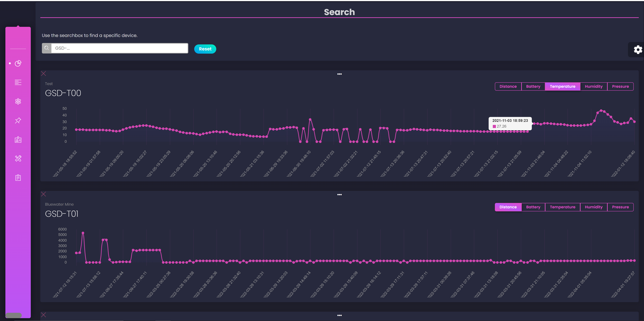The width and height of the screenshot is (644, 321).
Task: Open the atom icon in sidebar
Action: coord(18,101)
